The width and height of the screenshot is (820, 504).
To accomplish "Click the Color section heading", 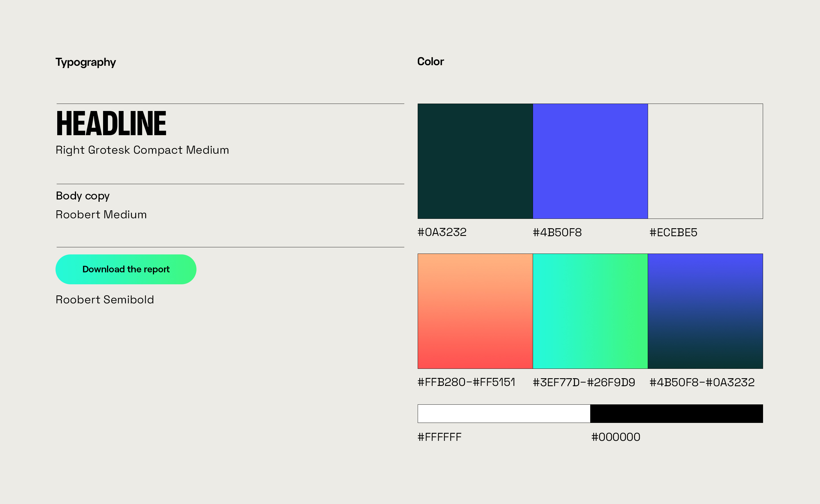I will click(x=430, y=62).
